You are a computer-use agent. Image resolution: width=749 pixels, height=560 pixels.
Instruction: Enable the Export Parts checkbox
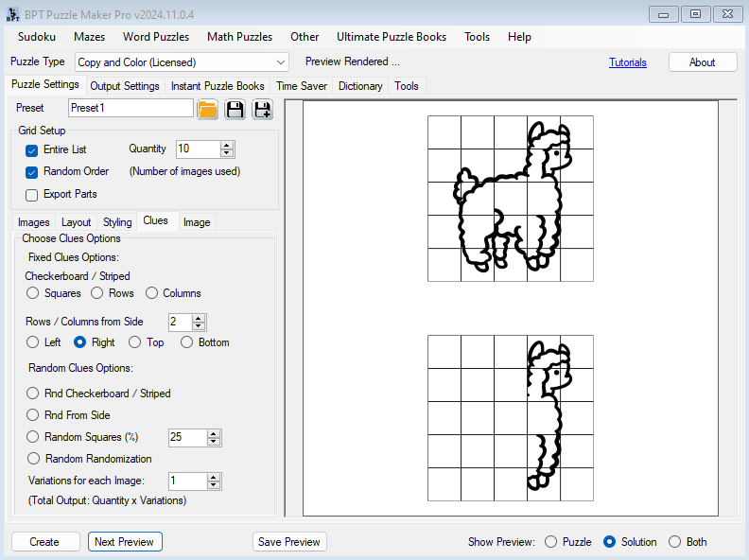click(32, 195)
